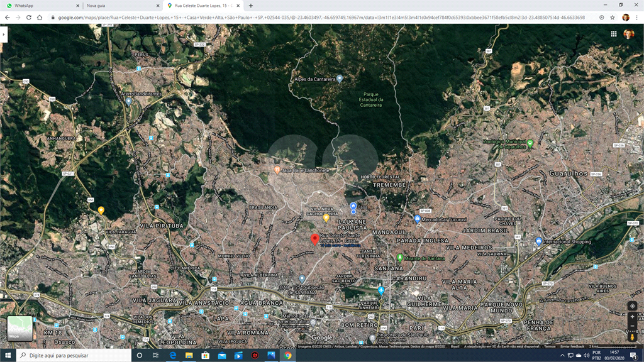Bookmark this page with the star icon
This screenshot has height=362, width=644.
coord(613,18)
